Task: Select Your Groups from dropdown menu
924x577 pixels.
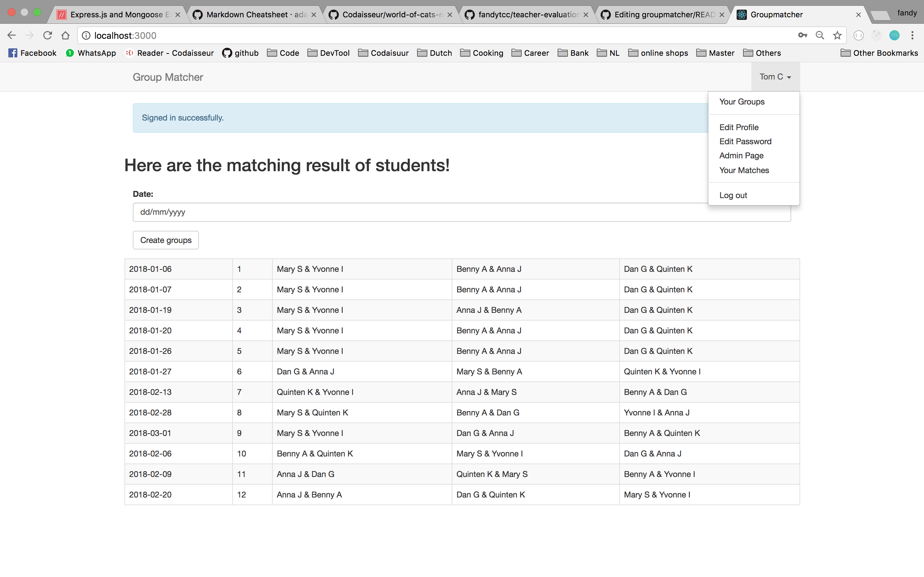Action: [741, 102]
